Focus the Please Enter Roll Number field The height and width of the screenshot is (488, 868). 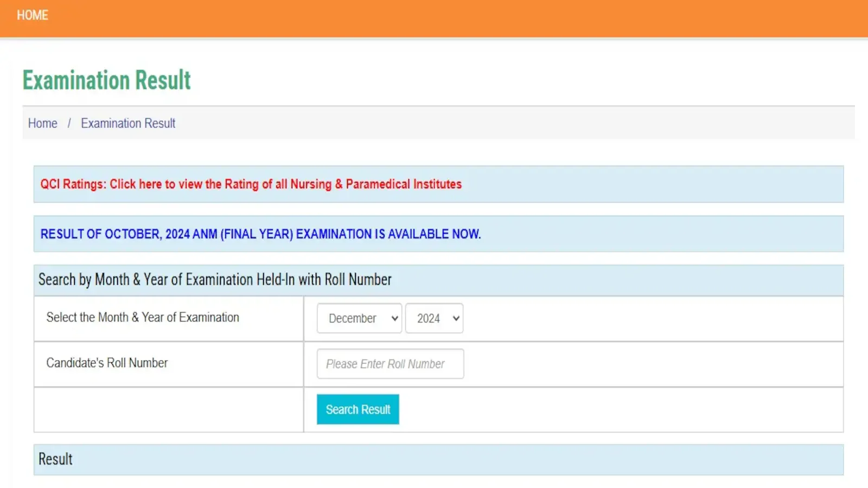click(390, 364)
